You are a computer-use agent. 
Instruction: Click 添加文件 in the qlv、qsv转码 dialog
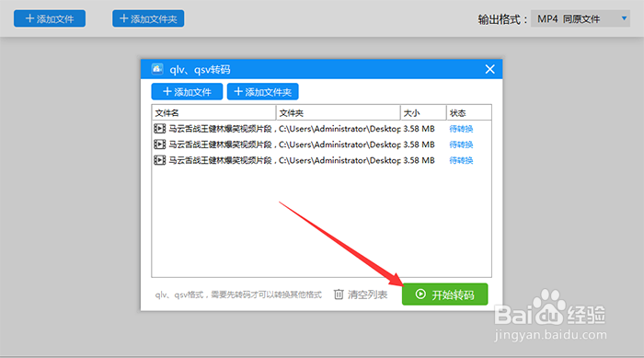click(187, 92)
